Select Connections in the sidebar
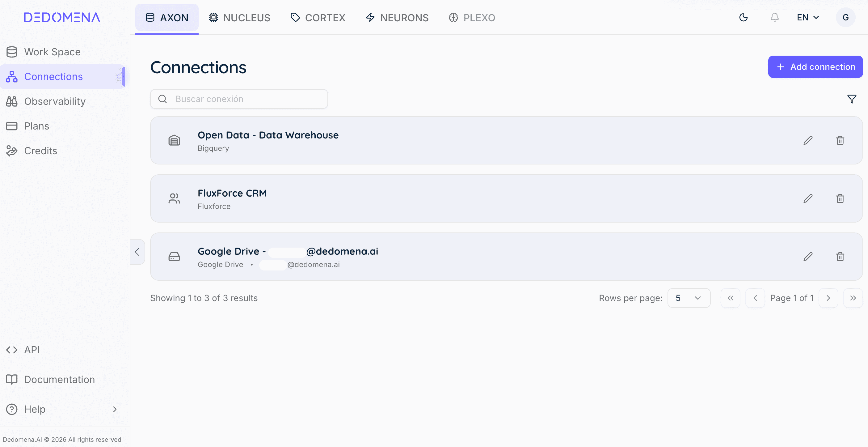 click(x=63, y=77)
